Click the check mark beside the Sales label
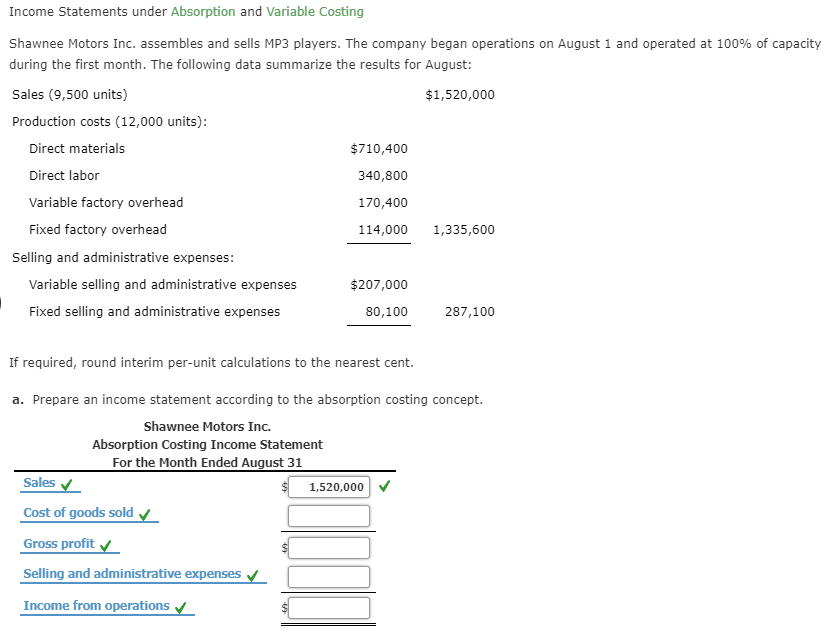 (x=67, y=484)
